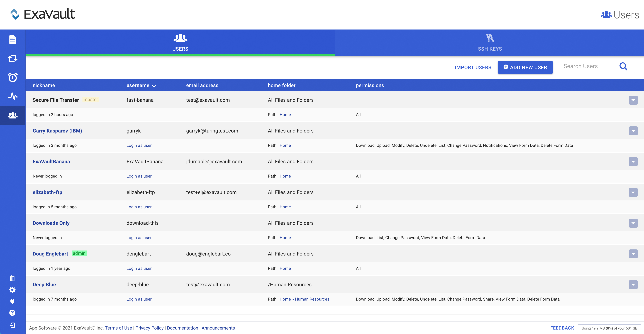Open the settings gear icon
This screenshot has width=644, height=334.
[x=12, y=290]
